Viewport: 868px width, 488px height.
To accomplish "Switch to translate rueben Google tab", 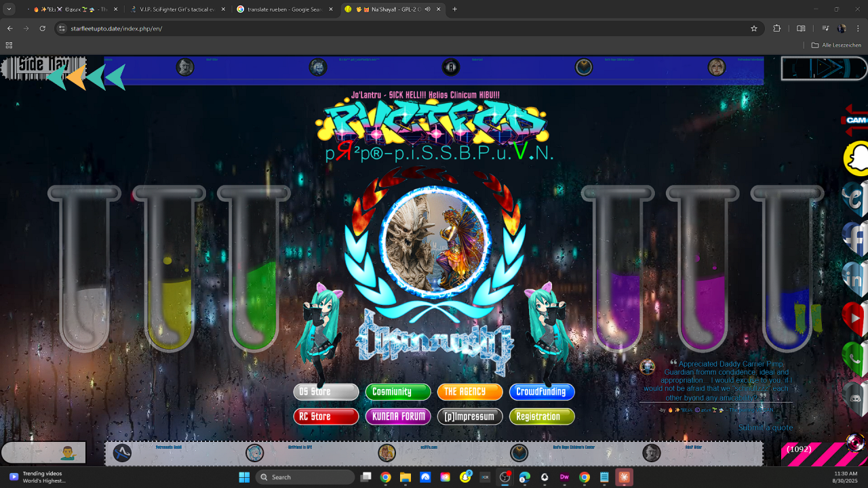I will [x=285, y=9].
